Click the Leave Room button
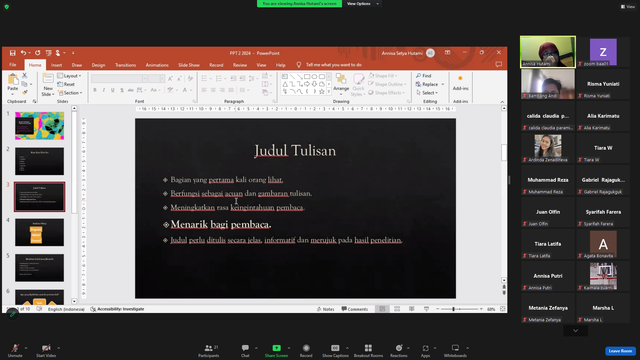This screenshot has height=360, width=640. point(620,351)
